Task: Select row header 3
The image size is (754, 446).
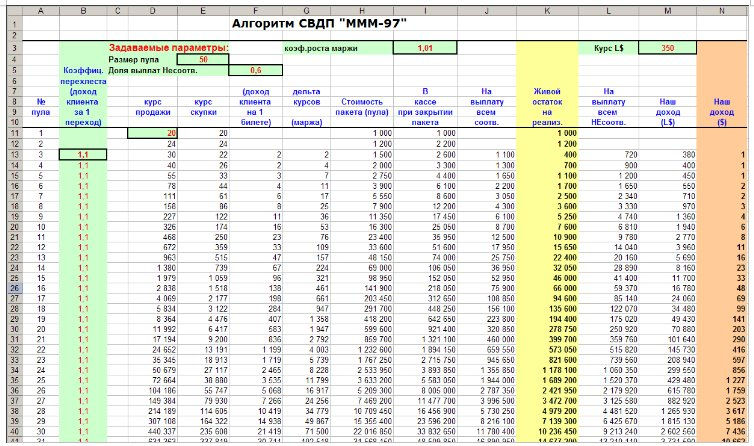Action: pyautogui.click(x=14, y=48)
